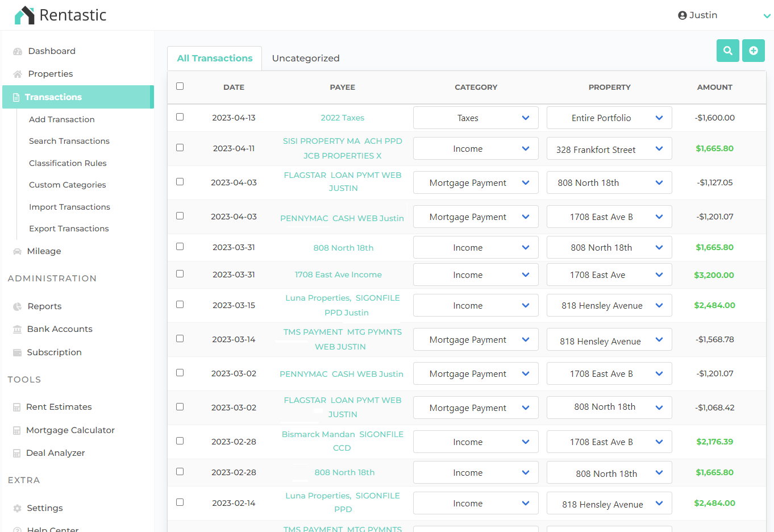The width and height of the screenshot is (774, 532).
Task: Open the Mortgage Calculator tool icon
Action: [16, 430]
